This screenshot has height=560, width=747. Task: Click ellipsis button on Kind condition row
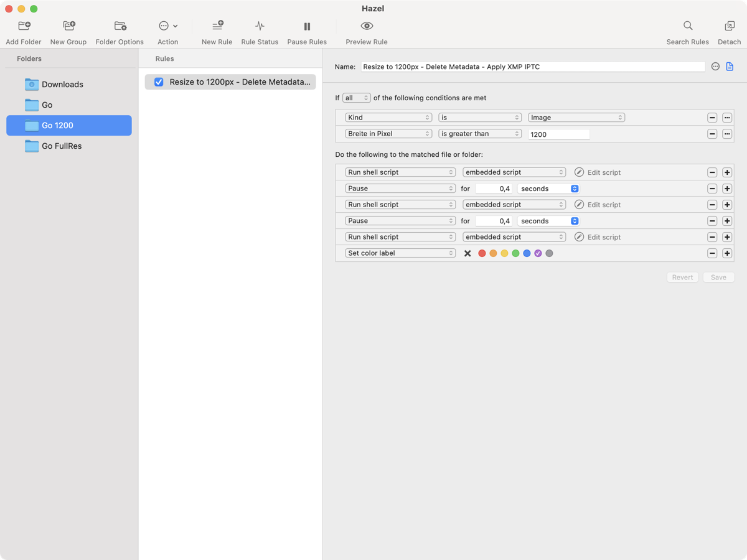pos(727,118)
